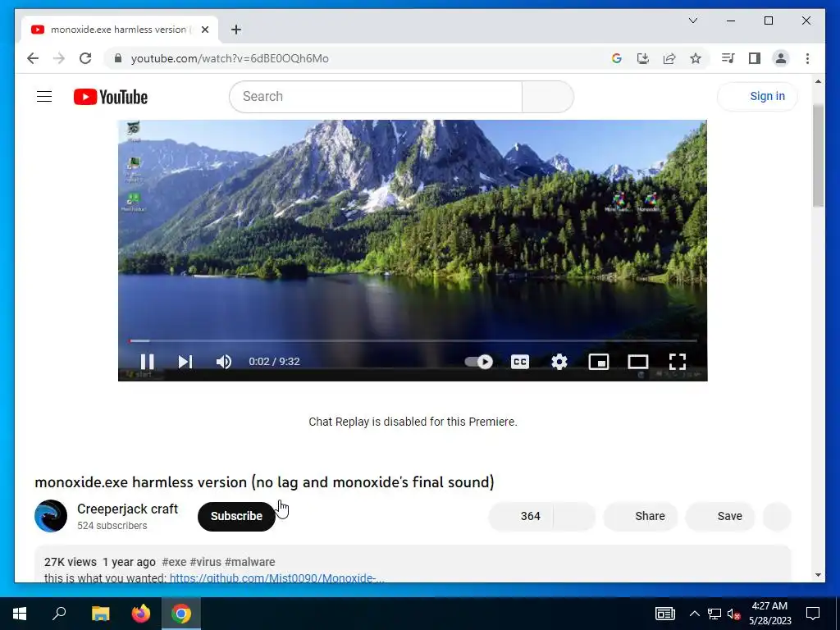Go back in Chrome

33,58
